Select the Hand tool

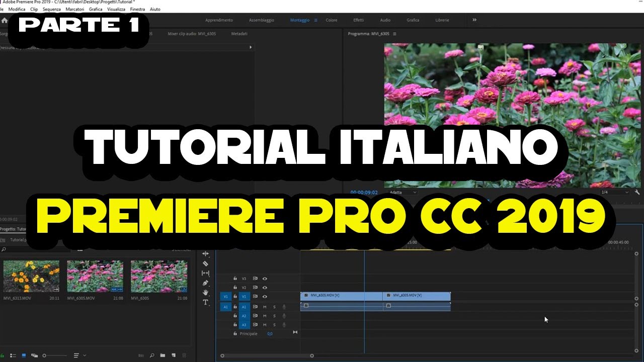205,293
